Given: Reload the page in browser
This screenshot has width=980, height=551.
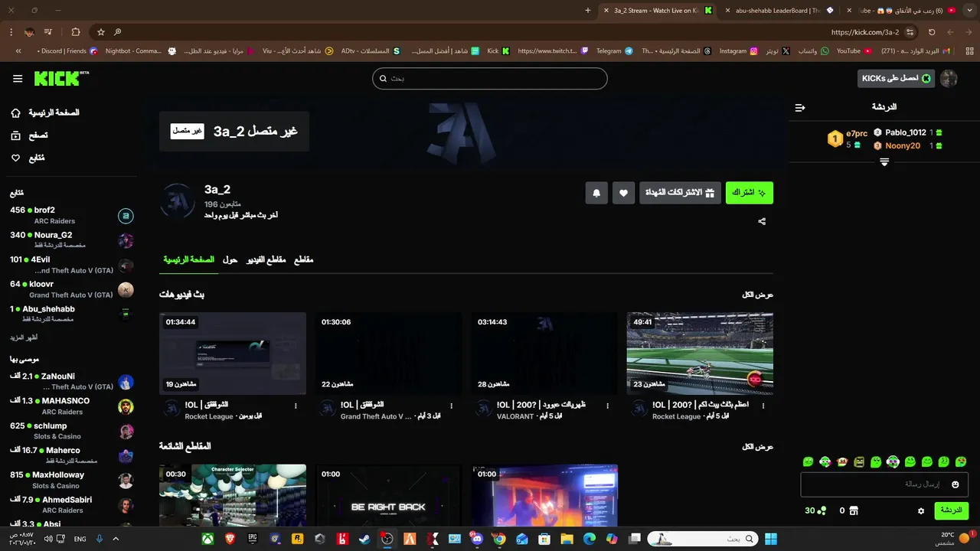Looking at the screenshot, I should [932, 32].
